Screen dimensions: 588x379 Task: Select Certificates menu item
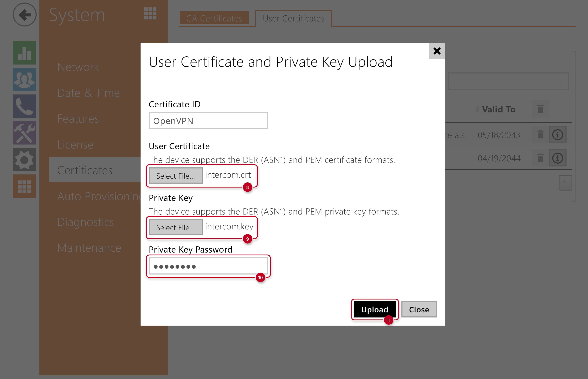(x=95, y=170)
